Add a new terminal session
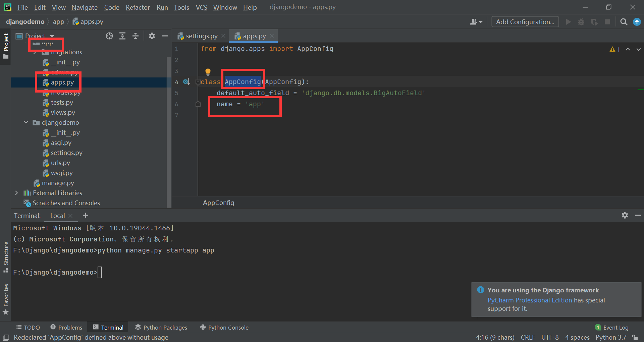Screen dimensions: 644x342 click(x=86, y=216)
